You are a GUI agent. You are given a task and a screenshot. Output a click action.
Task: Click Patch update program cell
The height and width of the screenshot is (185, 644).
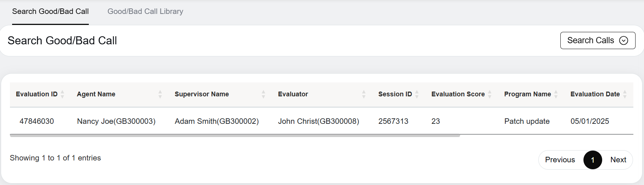pos(527,121)
